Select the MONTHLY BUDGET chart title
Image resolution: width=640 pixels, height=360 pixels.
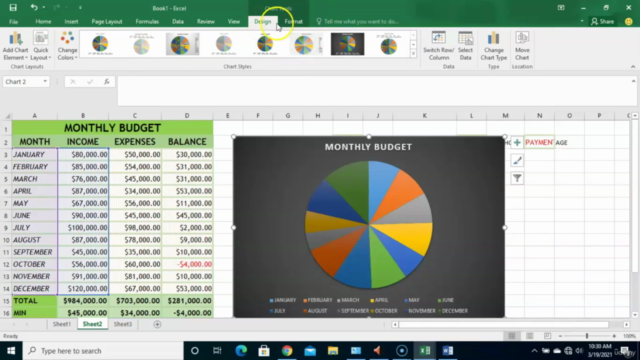point(368,147)
